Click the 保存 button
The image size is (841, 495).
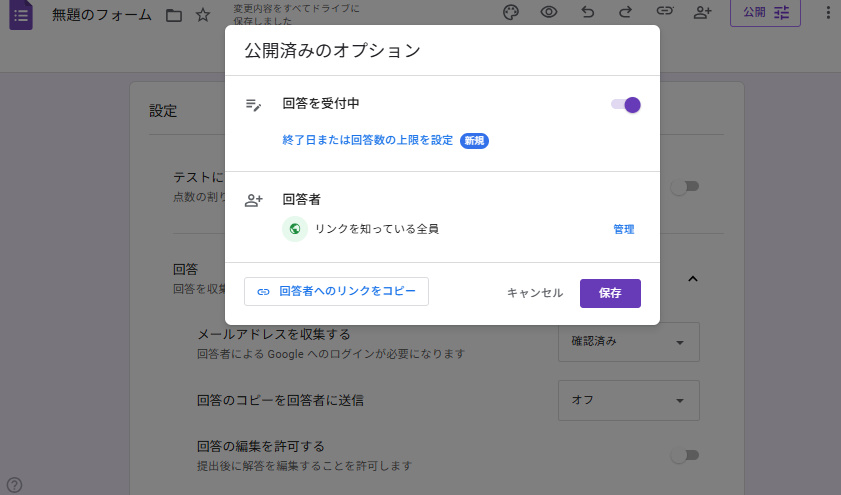[x=610, y=293]
